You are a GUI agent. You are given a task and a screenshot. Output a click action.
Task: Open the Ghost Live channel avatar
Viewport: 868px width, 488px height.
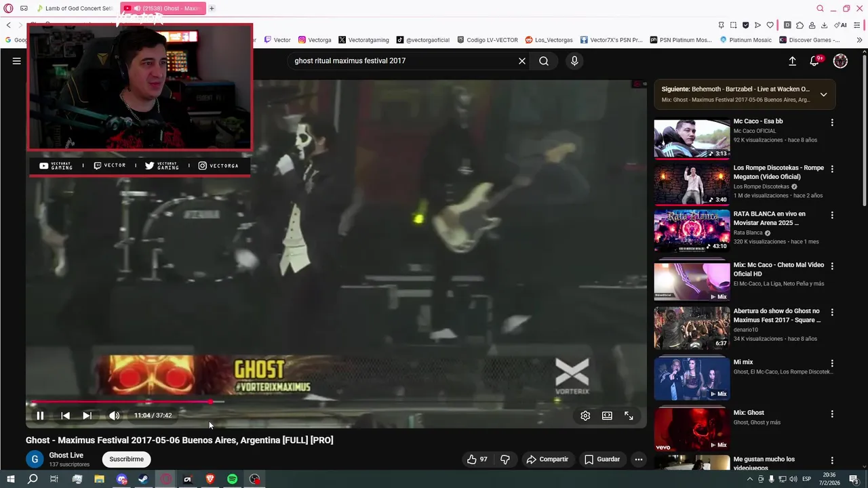point(35,460)
